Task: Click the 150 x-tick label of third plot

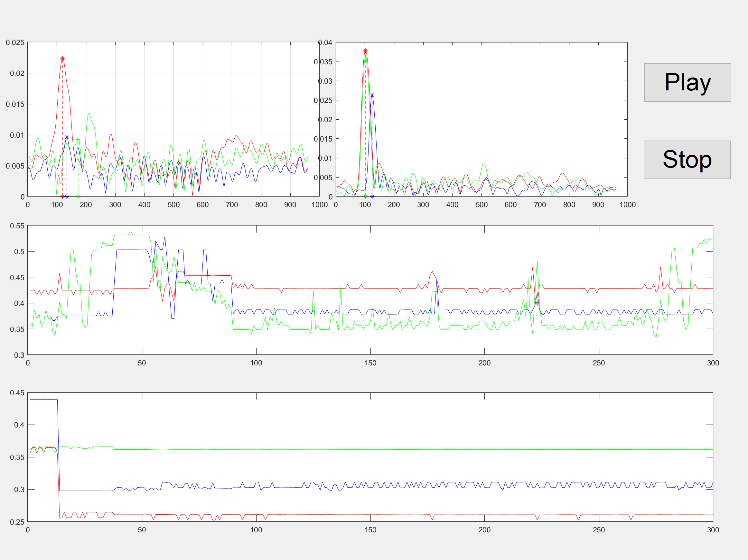Action: tap(370, 363)
